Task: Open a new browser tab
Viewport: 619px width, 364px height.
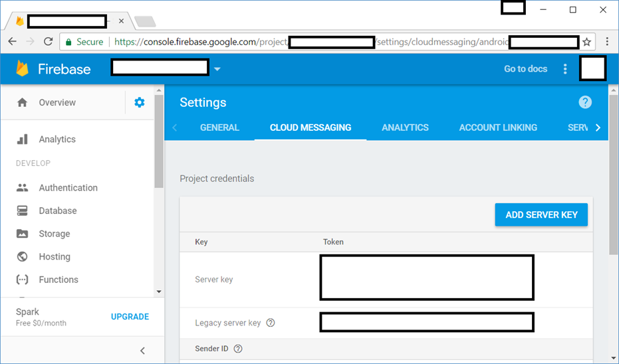Action: pyautogui.click(x=145, y=21)
